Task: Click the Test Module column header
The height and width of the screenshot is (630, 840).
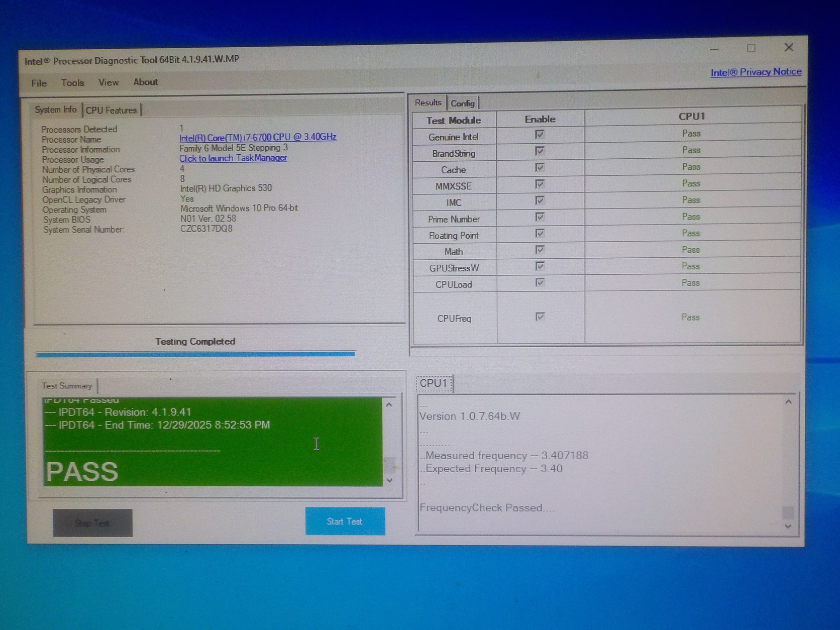Action: pyautogui.click(x=454, y=121)
